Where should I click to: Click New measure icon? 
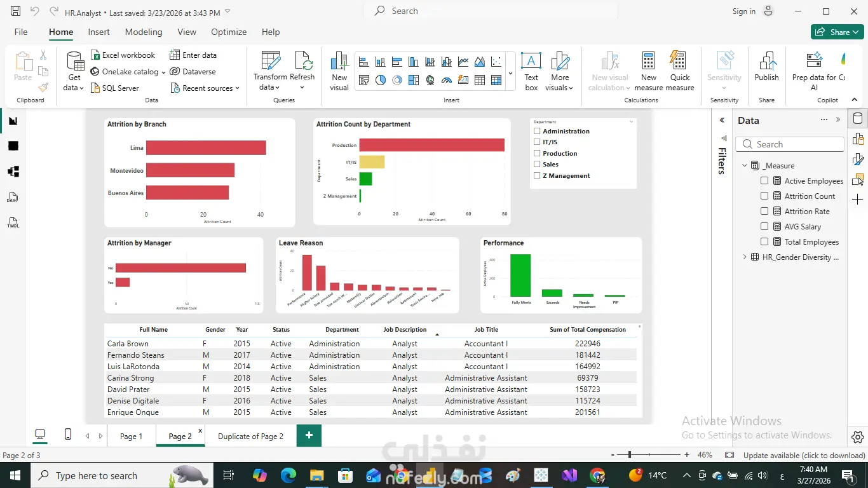click(x=648, y=61)
